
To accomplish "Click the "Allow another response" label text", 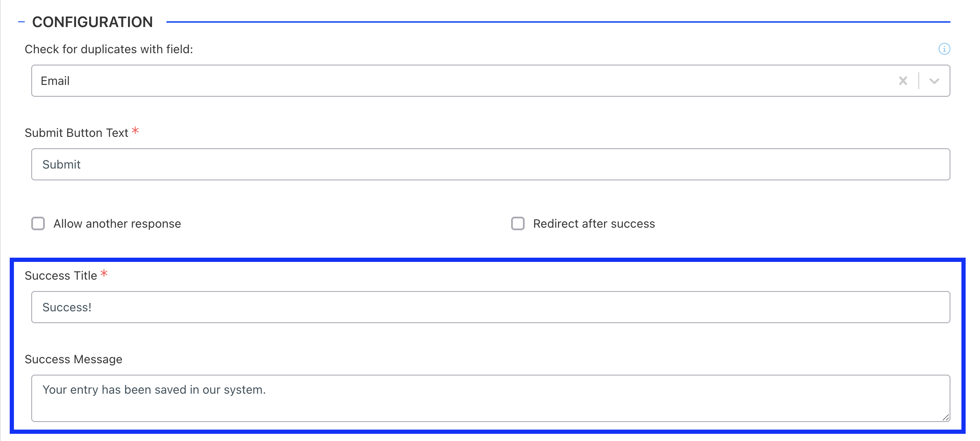I will click(x=117, y=223).
